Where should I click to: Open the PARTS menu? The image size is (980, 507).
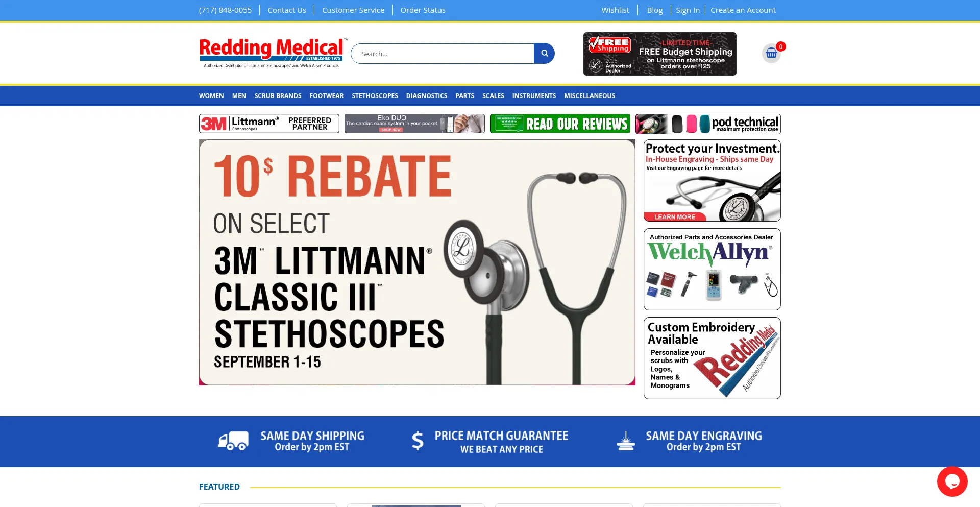(464, 96)
